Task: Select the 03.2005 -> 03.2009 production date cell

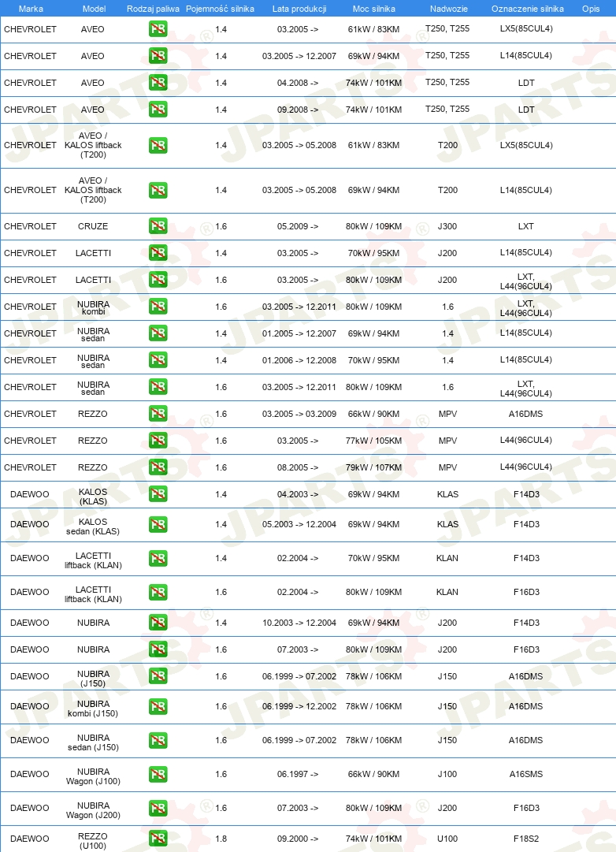Action: (299, 414)
